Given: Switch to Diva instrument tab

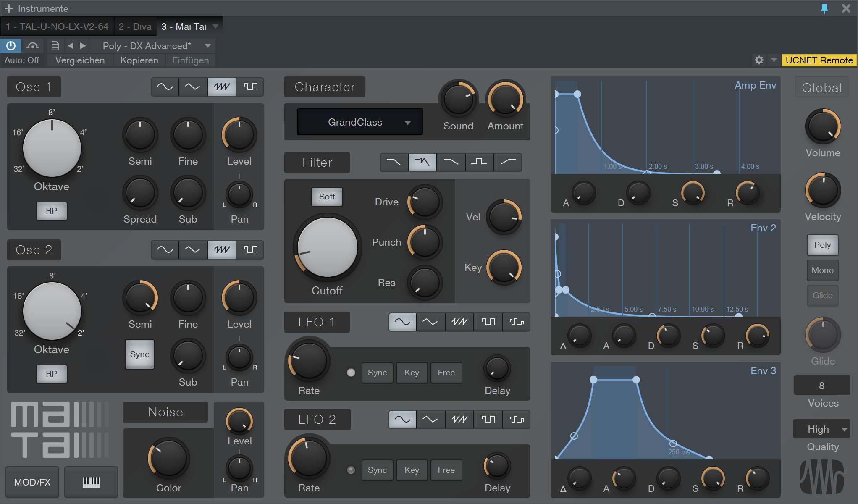Looking at the screenshot, I should tap(135, 26).
